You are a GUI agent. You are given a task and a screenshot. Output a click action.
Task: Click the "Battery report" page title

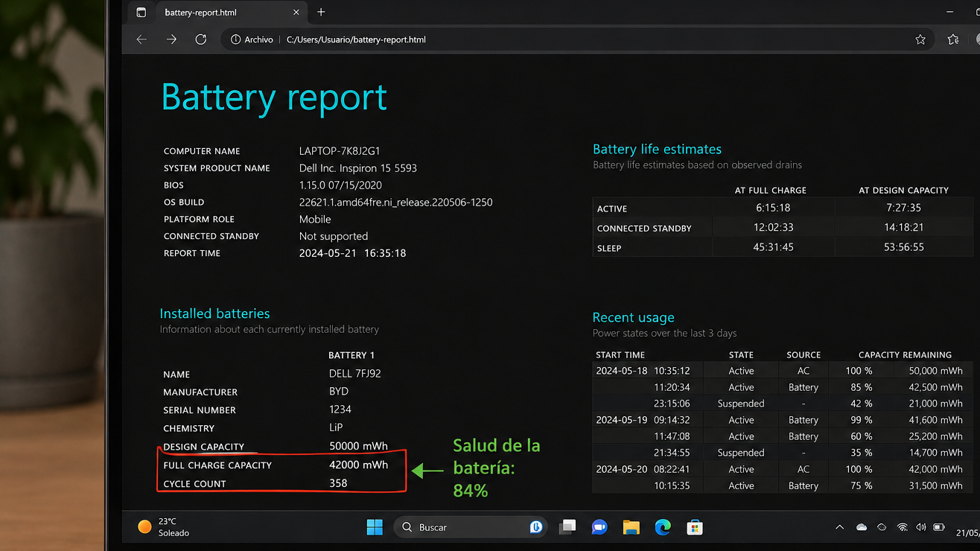coord(274,98)
